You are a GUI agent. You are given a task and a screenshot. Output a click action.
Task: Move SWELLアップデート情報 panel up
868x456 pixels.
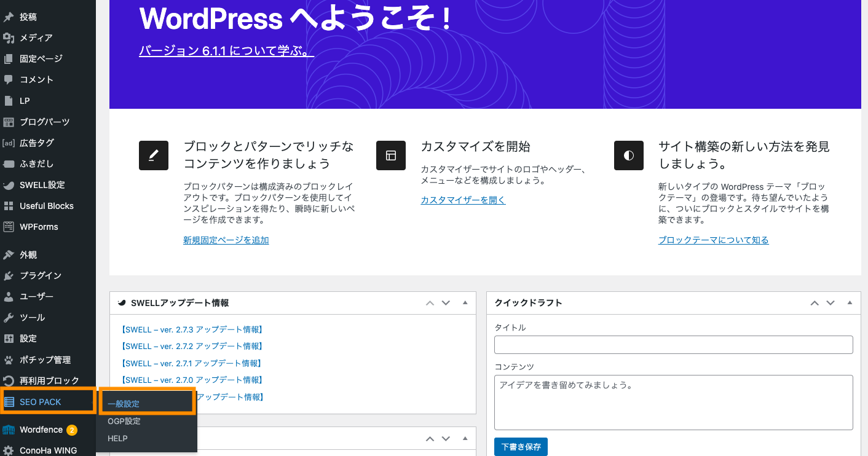430,303
